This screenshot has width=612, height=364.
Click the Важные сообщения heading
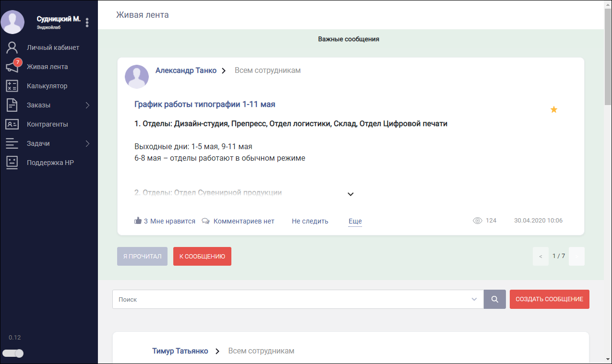[348, 39]
